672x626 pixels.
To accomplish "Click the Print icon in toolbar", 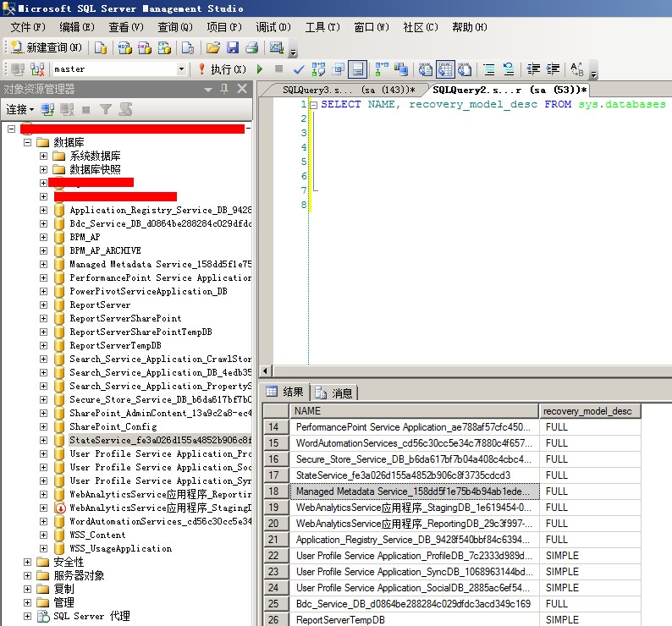I will pos(252,47).
